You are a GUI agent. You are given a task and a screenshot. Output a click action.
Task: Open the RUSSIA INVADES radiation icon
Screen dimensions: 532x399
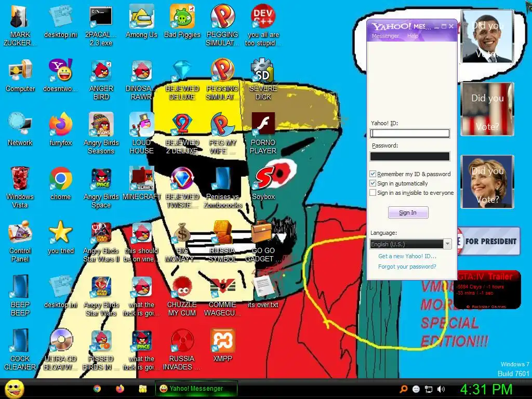coord(182,349)
